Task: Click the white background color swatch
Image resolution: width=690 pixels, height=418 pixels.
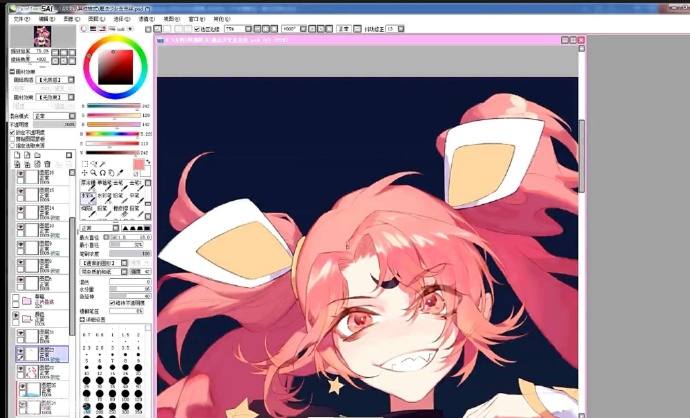Action: (x=147, y=172)
